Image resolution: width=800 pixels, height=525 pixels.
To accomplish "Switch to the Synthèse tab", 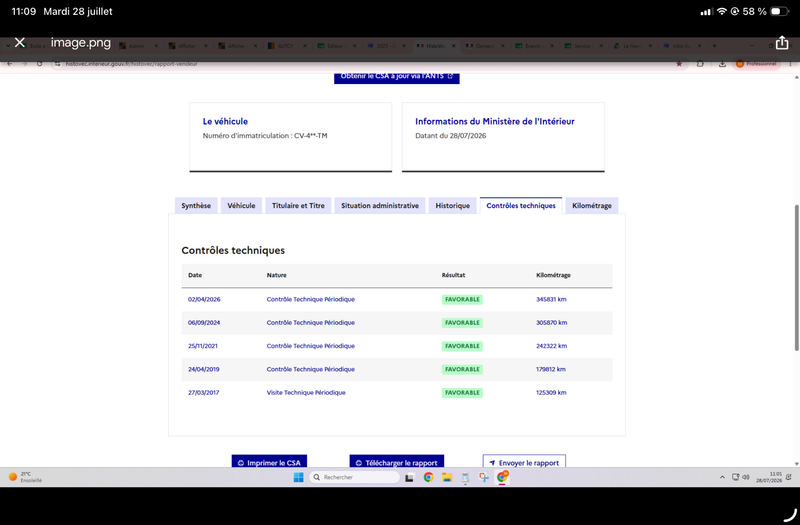I will [196, 206].
